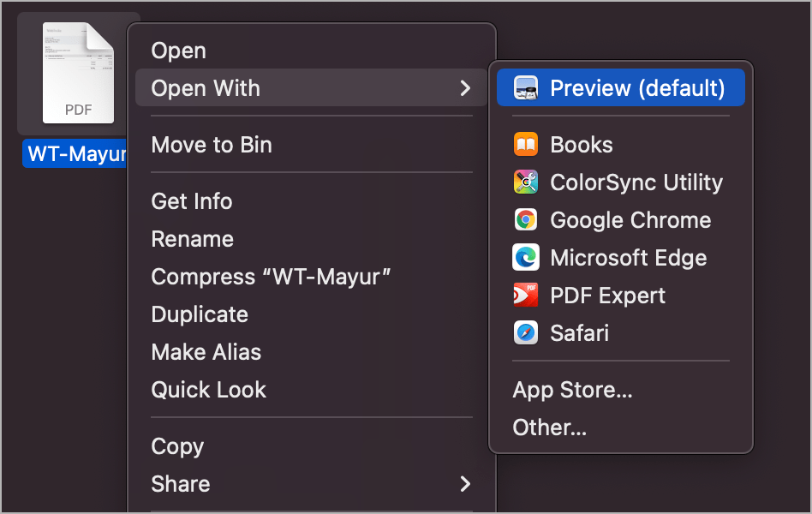
Task: Click the ColorSync Utility icon
Action: click(x=526, y=182)
